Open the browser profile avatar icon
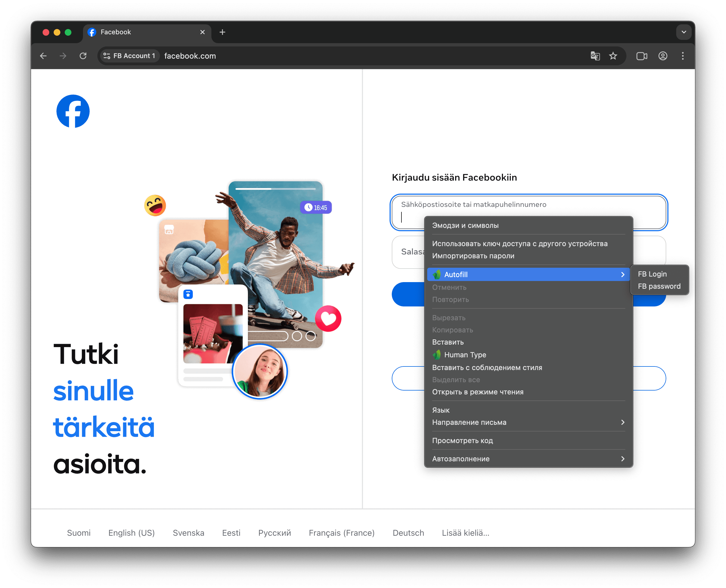Screen dimensions: 726x588 coord(663,56)
